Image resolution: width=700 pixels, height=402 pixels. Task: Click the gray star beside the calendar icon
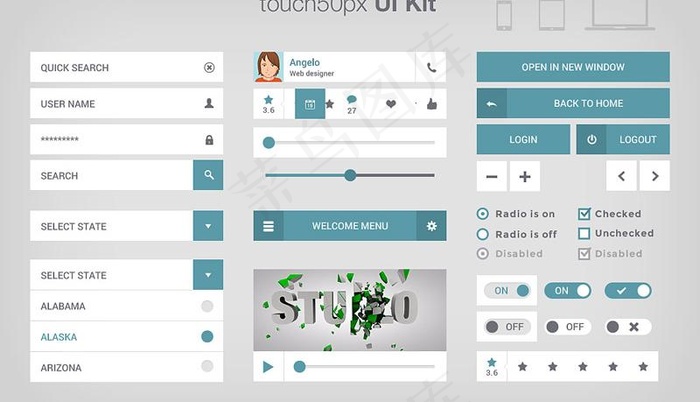pos(329,104)
